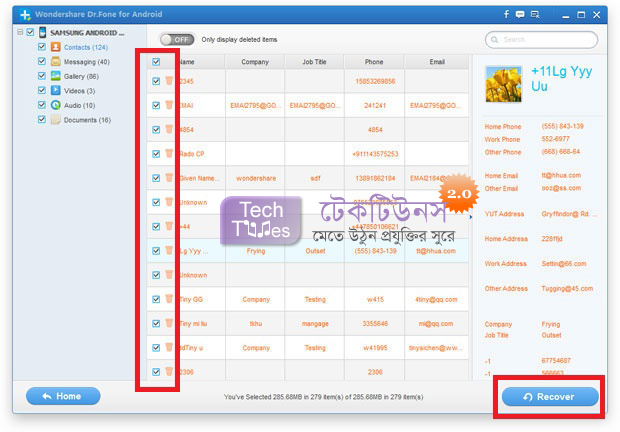Uncheck the checkbox for contact 2345
The width and height of the screenshot is (620, 432).
tap(156, 81)
